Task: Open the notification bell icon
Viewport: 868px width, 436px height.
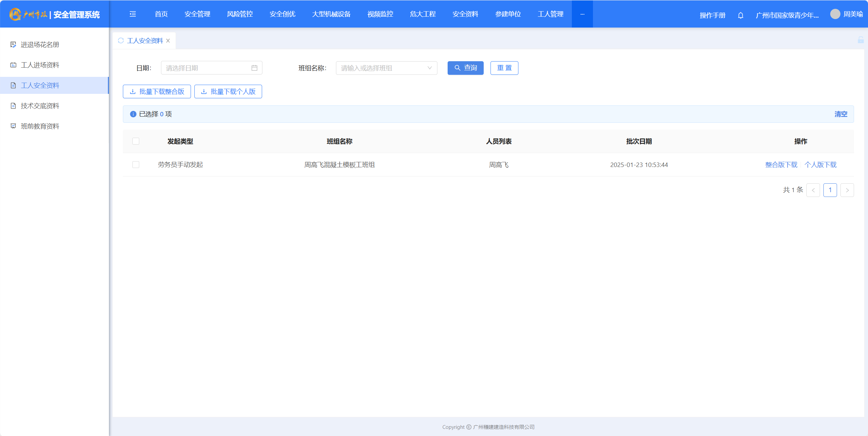Action: 740,15
